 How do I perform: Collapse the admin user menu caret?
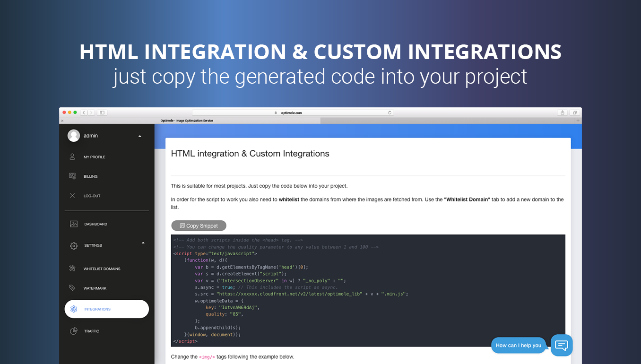pyautogui.click(x=139, y=136)
